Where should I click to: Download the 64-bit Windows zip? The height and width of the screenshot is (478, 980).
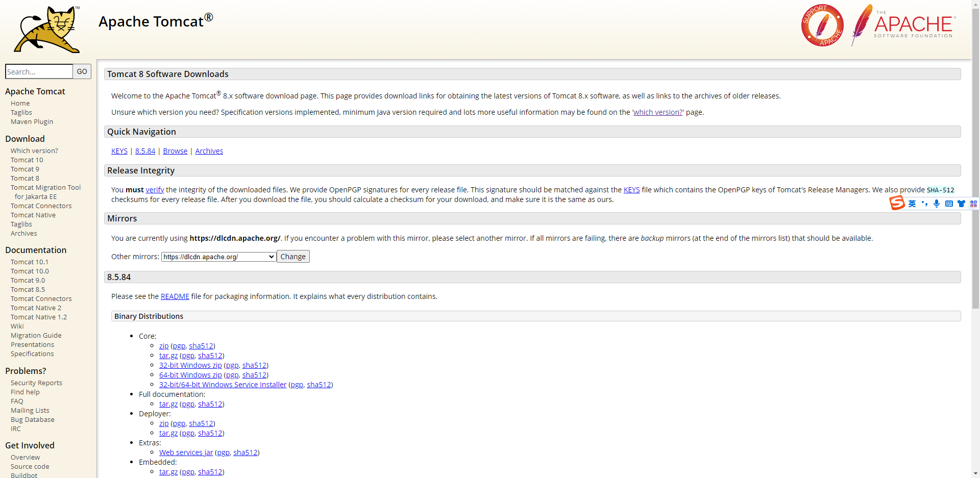coord(190,375)
